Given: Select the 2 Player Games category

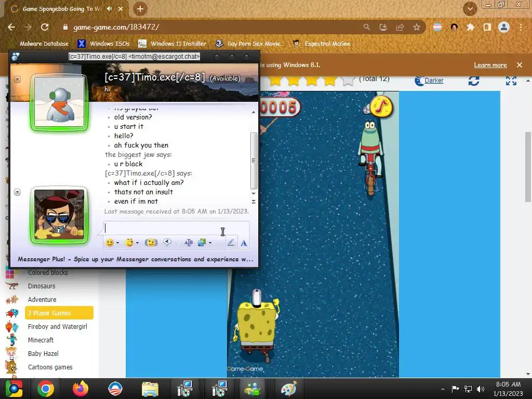Looking at the screenshot, I should point(59,313).
